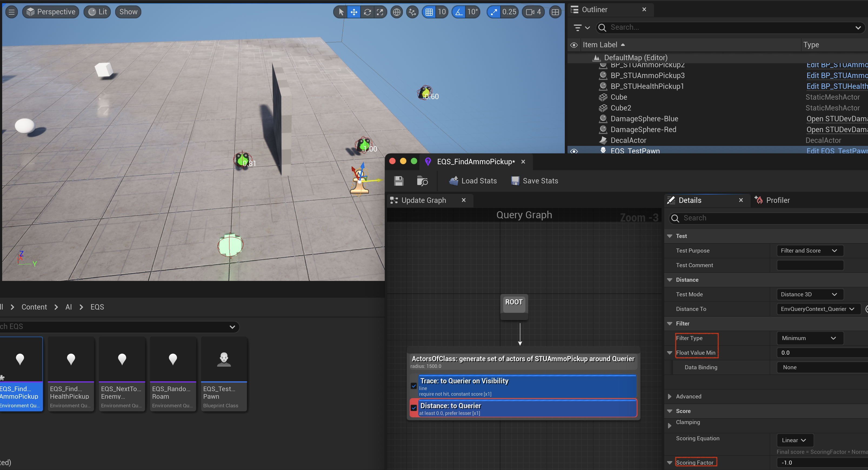The image size is (868, 470).
Task: Select BP_STUHealthPickup1 in Outliner
Action: [647, 86]
